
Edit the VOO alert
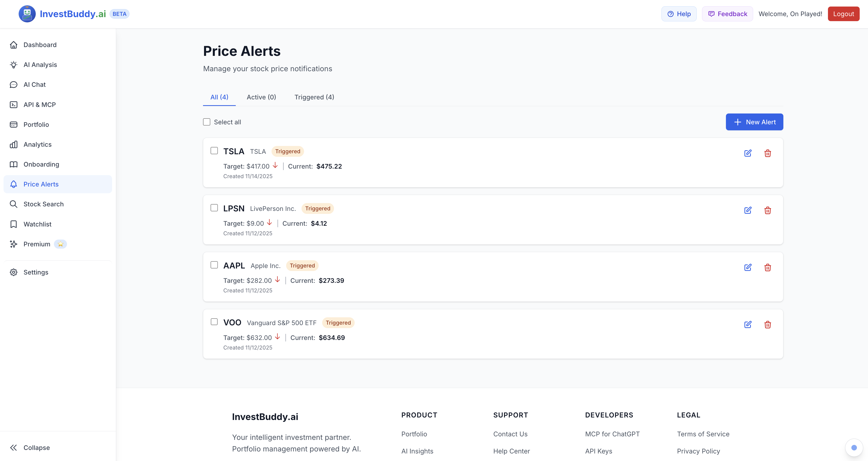point(748,325)
